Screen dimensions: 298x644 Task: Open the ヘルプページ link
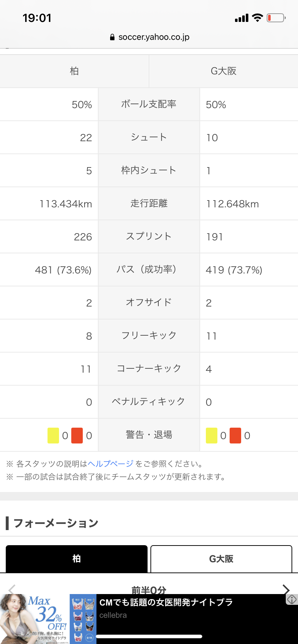pyautogui.click(x=110, y=464)
